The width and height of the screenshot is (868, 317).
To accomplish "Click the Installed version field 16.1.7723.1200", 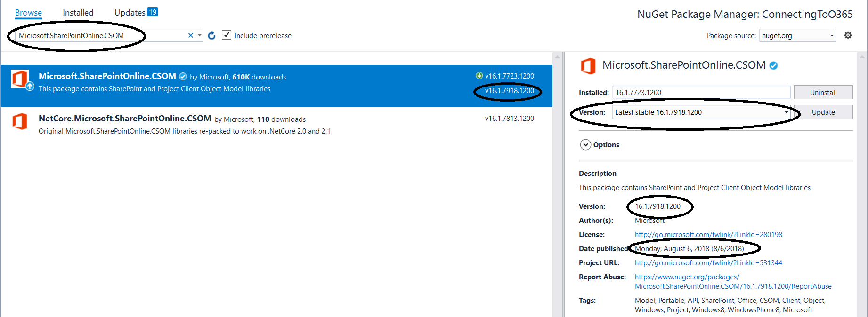I will tap(701, 93).
